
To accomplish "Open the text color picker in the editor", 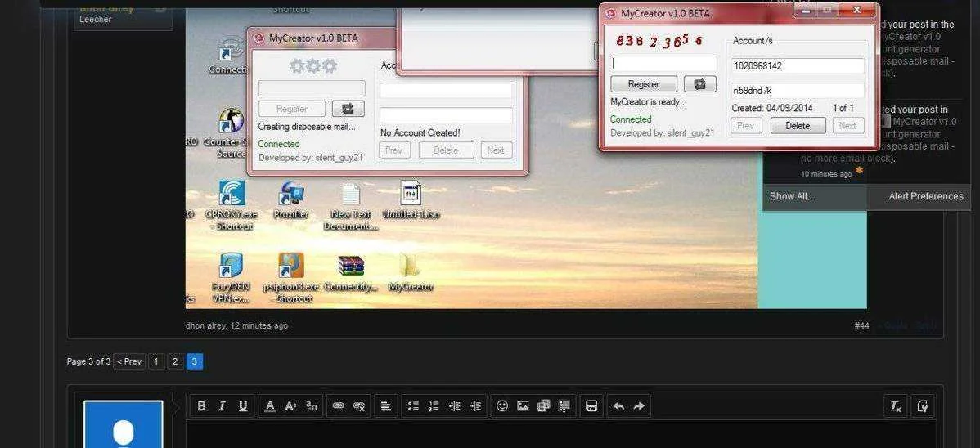I will 270,406.
